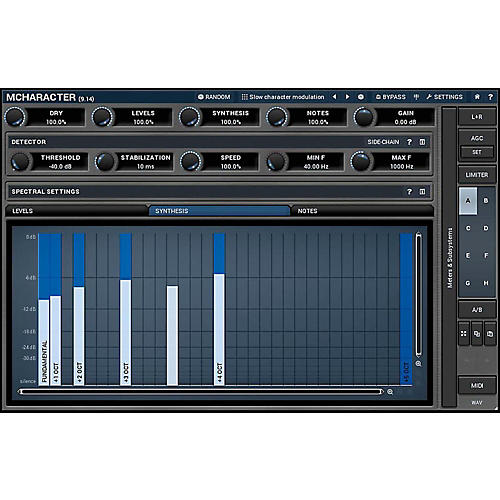Select the SYNTHESIS tab
This screenshot has width=500, height=500.
tap(219, 211)
